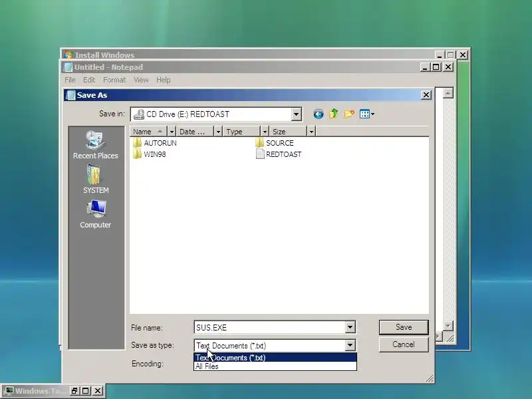This screenshot has width=532, height=399.
Task: Select the SOURCE folder icon
Action: coord(259,143)
